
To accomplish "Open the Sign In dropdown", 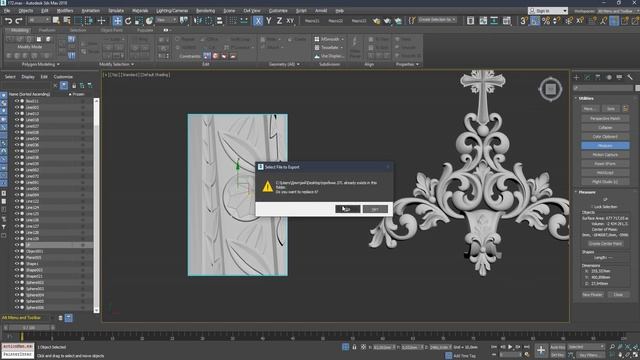I will [x=547, y=11].
